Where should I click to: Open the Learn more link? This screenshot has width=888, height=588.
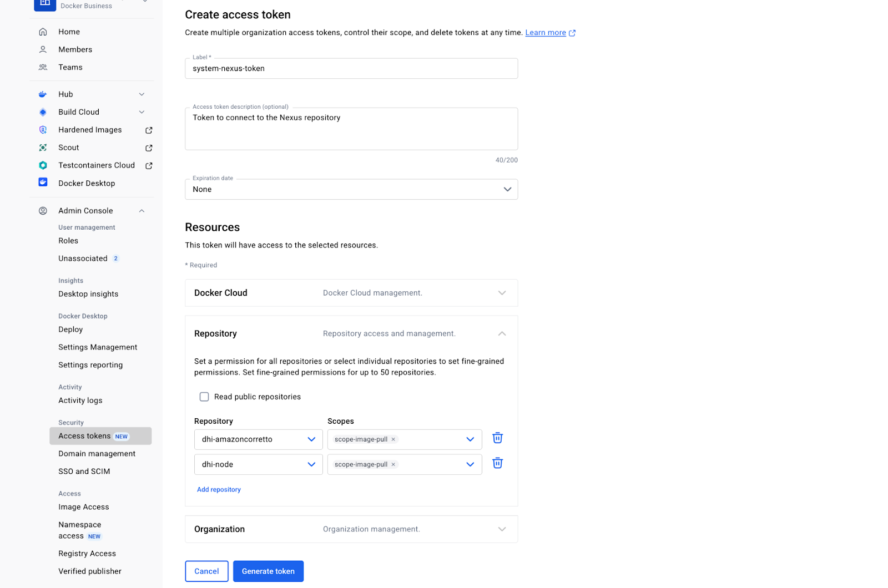(546, 32)
